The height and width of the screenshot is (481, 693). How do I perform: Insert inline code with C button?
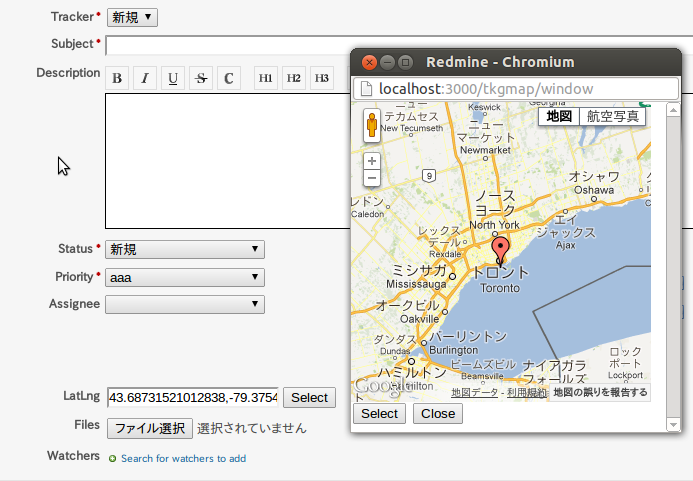229,78
